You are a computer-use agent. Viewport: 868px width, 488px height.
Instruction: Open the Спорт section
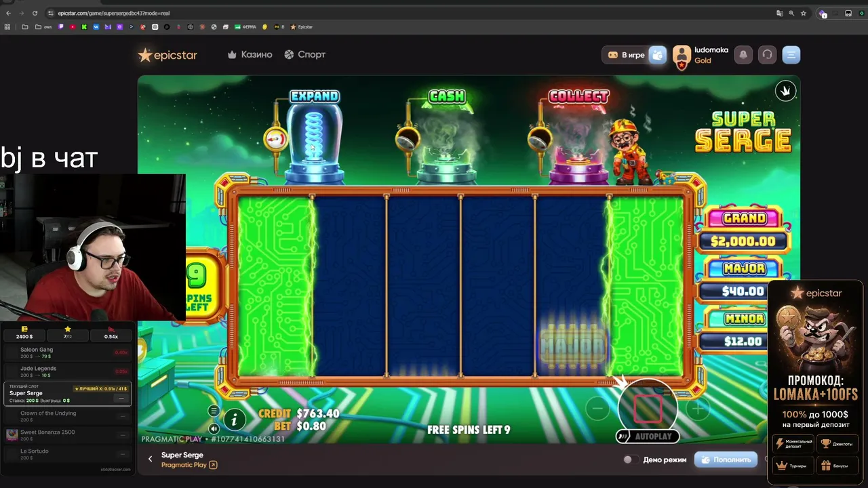point(305,54)
